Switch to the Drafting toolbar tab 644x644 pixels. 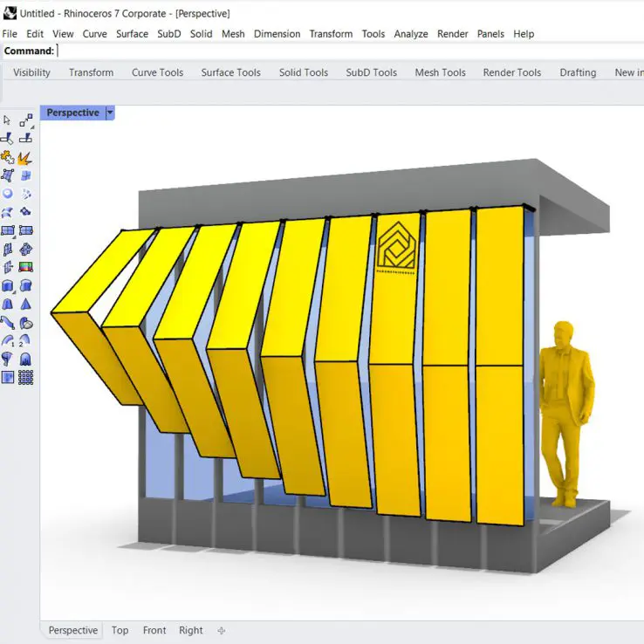578,72
